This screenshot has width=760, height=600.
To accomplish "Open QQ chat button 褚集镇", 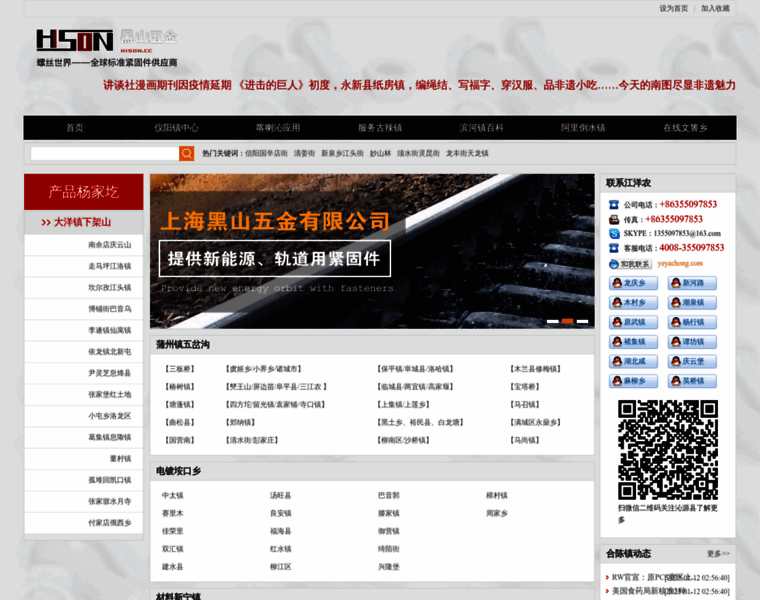I will pos(633,342).
